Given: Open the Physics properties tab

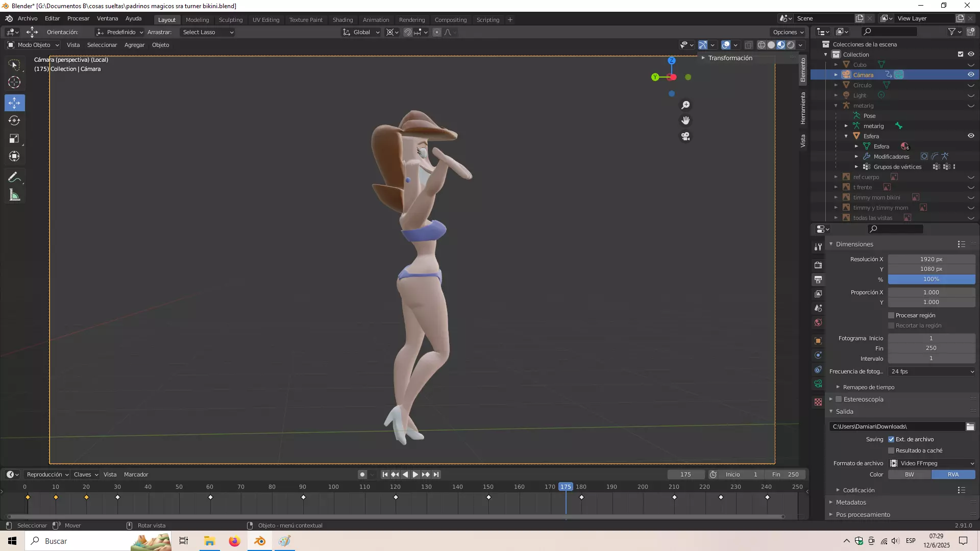Looking at the screenshot, I should click(818, 355).
